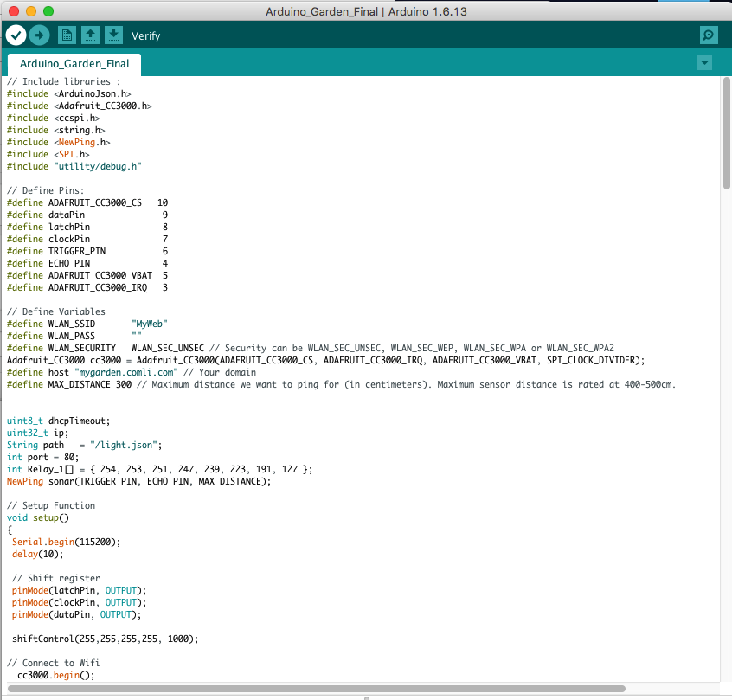Screen dimensions: 732x700
Task: Maximize the window with green button
Action: pos(48,11)
